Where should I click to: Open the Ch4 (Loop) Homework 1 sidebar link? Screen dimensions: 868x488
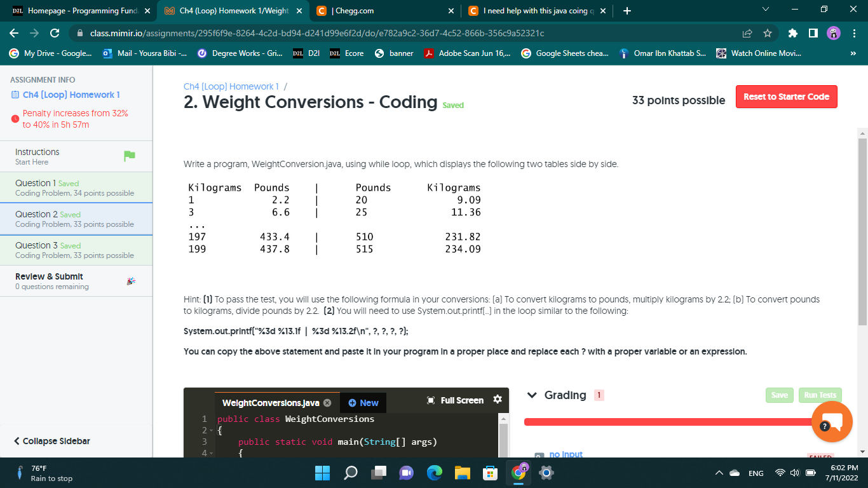pos(71,95)
